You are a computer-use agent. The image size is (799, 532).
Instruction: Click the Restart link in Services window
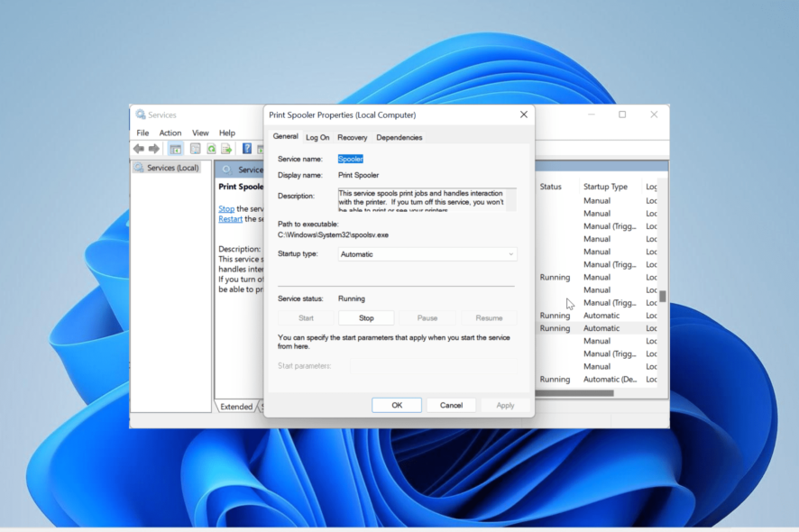230,219
